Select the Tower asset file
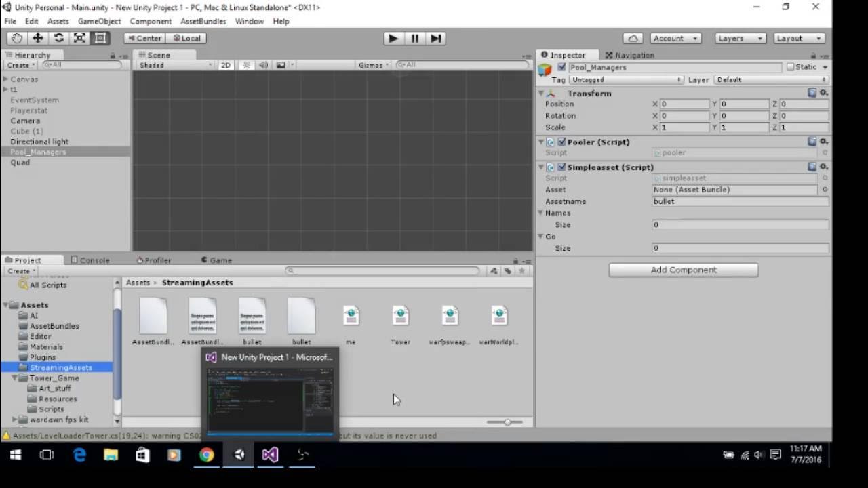 400,321
